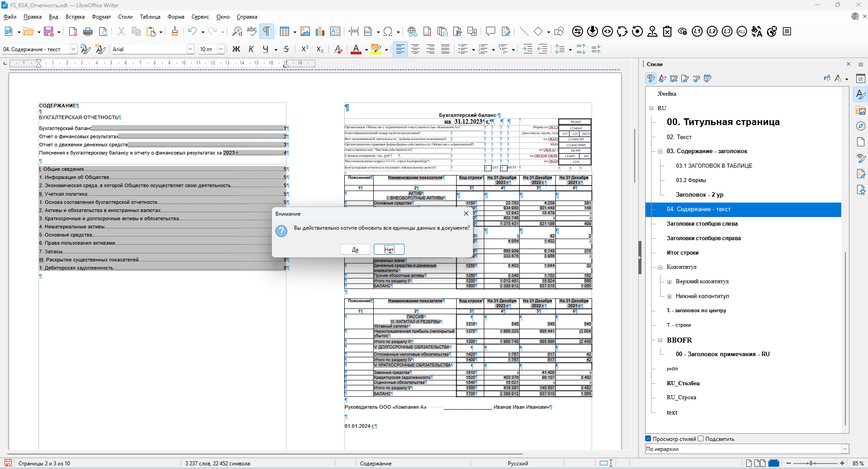Open the 'Сервис' menu
Screen dimensions: 868x469
click(200, 17)
